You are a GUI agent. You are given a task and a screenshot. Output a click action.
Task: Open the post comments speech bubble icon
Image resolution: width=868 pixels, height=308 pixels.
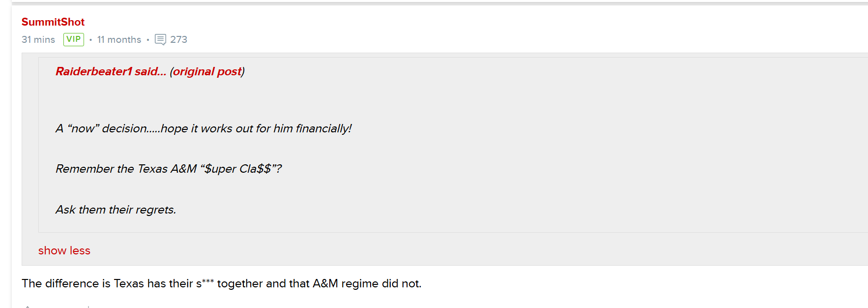tap(160, 39)
